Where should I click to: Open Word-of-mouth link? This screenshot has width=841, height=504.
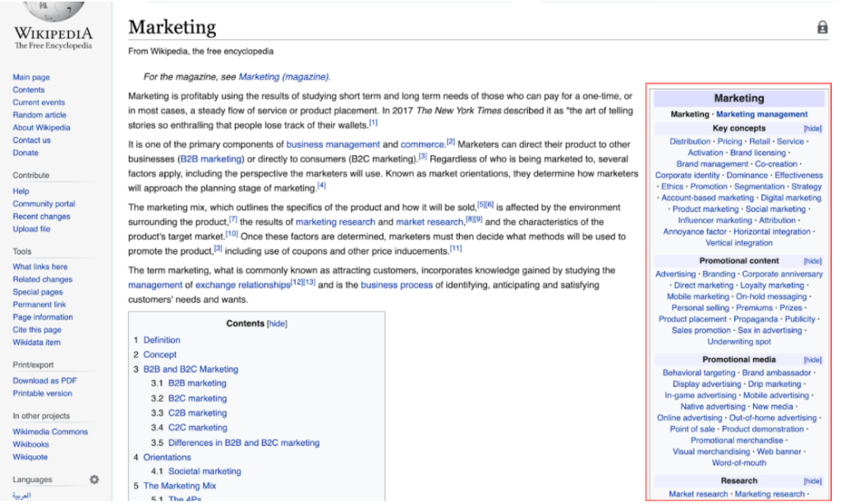pyautogui.click(x=738, y=463)
